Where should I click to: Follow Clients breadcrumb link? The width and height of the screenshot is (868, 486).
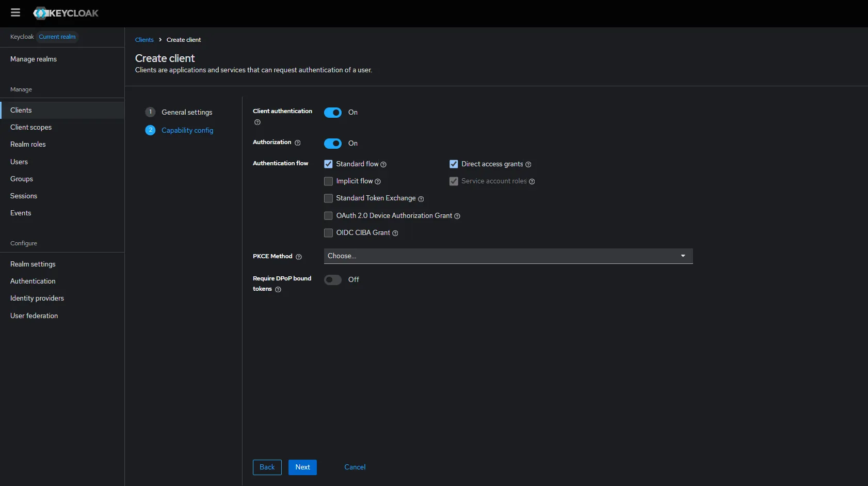(144, 40)
